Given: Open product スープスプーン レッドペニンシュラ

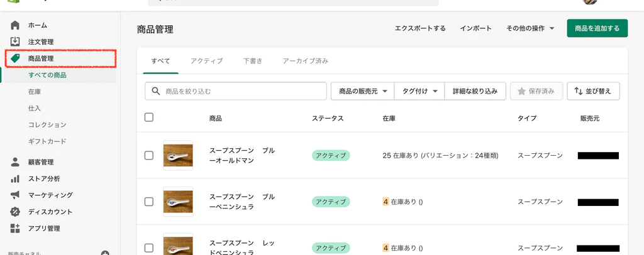Looking at the screenshot, I should click(242, 247).
